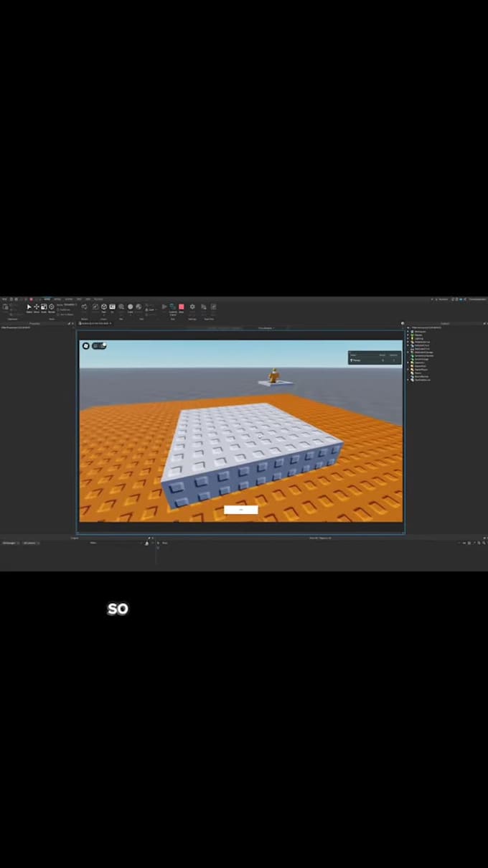Viewport: 488px width, 868px height.
Task: Open the All Contexts dropdown in Output
Action: [x=30, y=543]
